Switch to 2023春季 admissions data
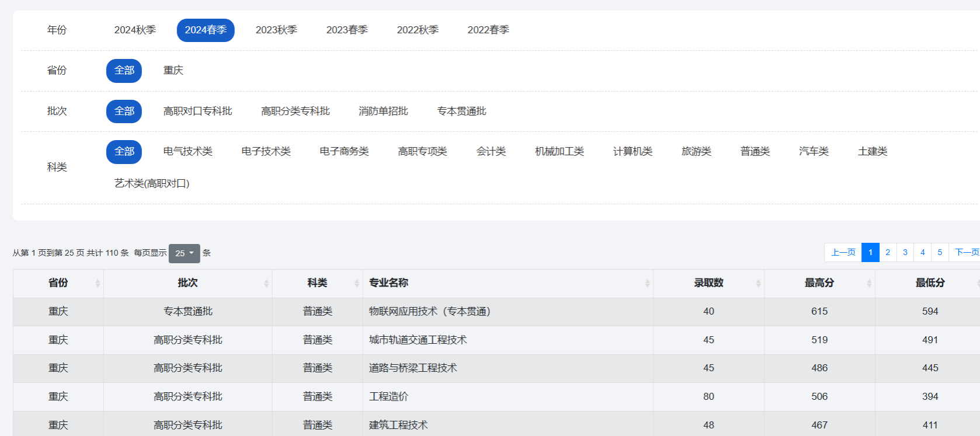The image size is (980, 436). [x=347, y=30]
